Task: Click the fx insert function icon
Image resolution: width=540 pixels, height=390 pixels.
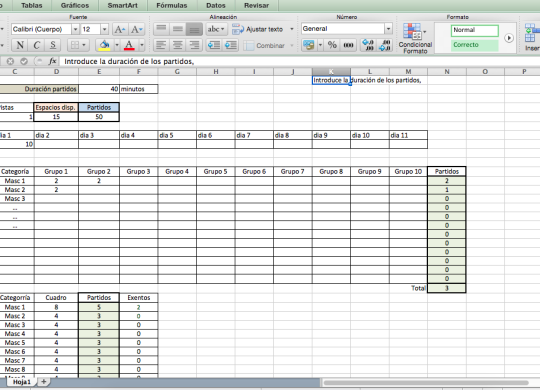Action: pyautogui.click(x=52, y=61)
